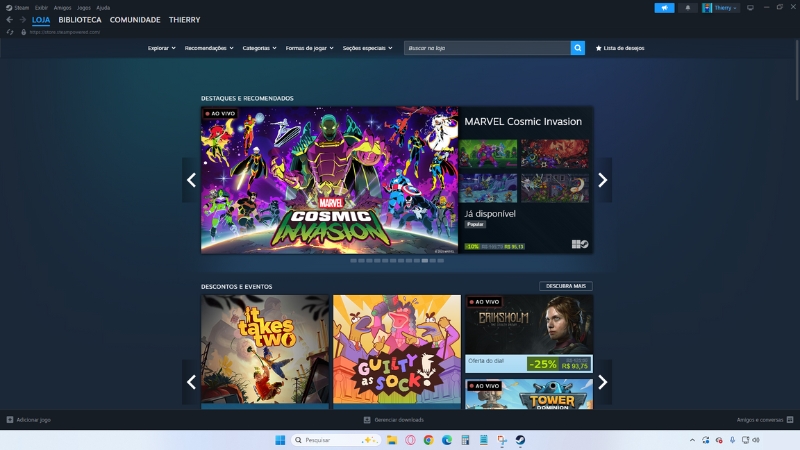Open the Steam taskbar icon
800x450 pixels.
coord(520,440)
